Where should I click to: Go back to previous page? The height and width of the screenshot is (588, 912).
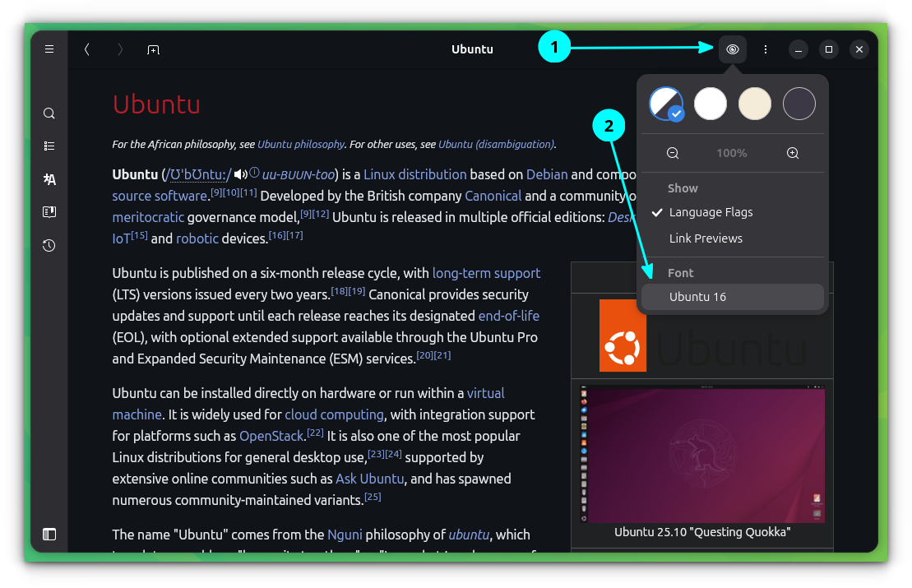click(x=86, y=49)
